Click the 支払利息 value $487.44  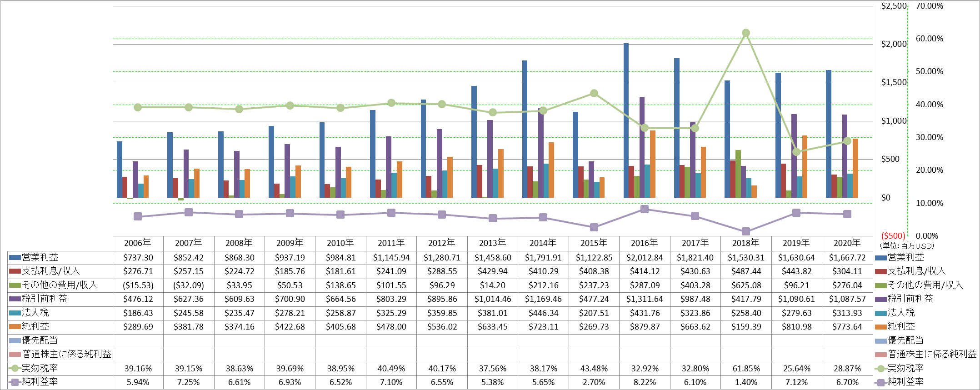tap(746, 271)
